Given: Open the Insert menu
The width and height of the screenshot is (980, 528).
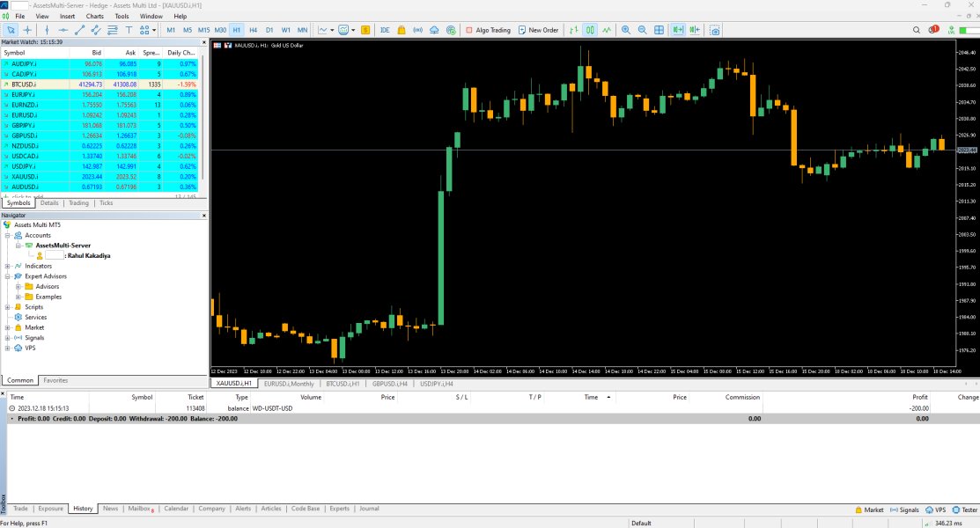Looking at the screenshot, I should [x=67, y=16].
